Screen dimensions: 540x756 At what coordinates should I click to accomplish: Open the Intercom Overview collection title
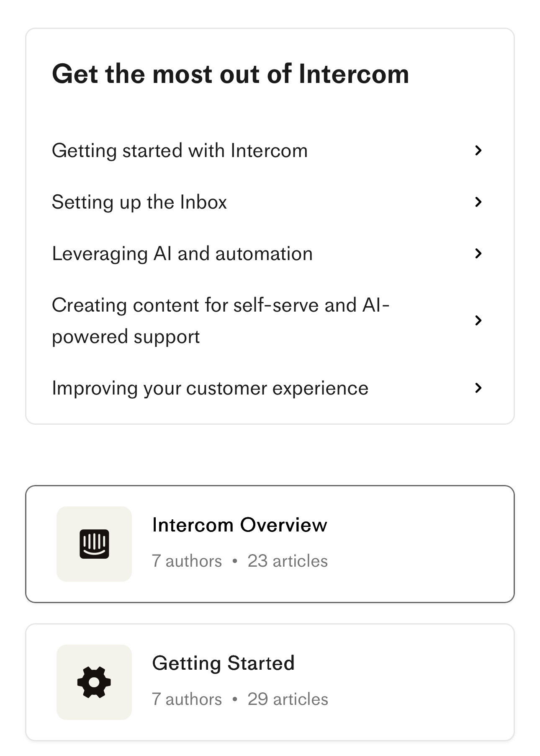click(x=239, y=525)
